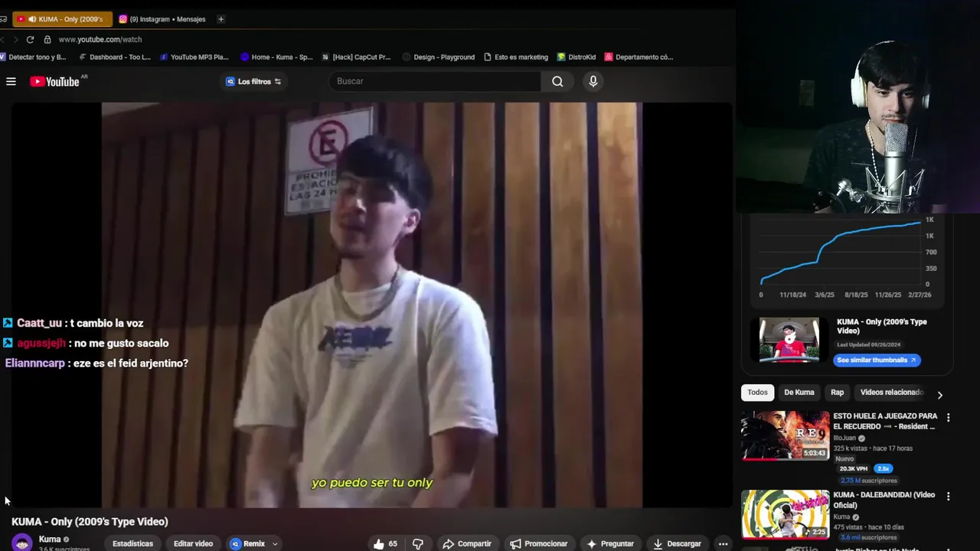Click the search magnifier button
Viewport: 980px width, 551px height.
point(557,81)
